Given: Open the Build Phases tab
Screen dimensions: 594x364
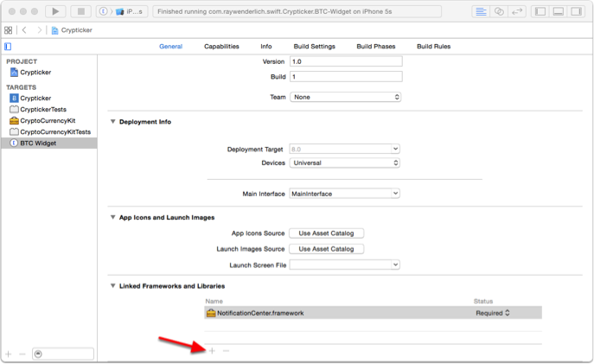Looking at the screenshot, I should click(376, 46).
